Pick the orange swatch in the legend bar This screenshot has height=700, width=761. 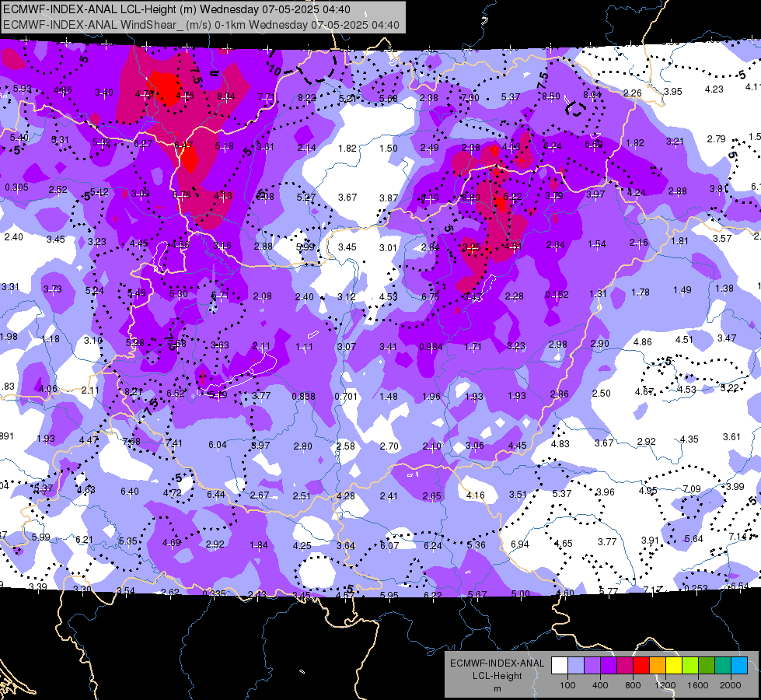[658, 666]
